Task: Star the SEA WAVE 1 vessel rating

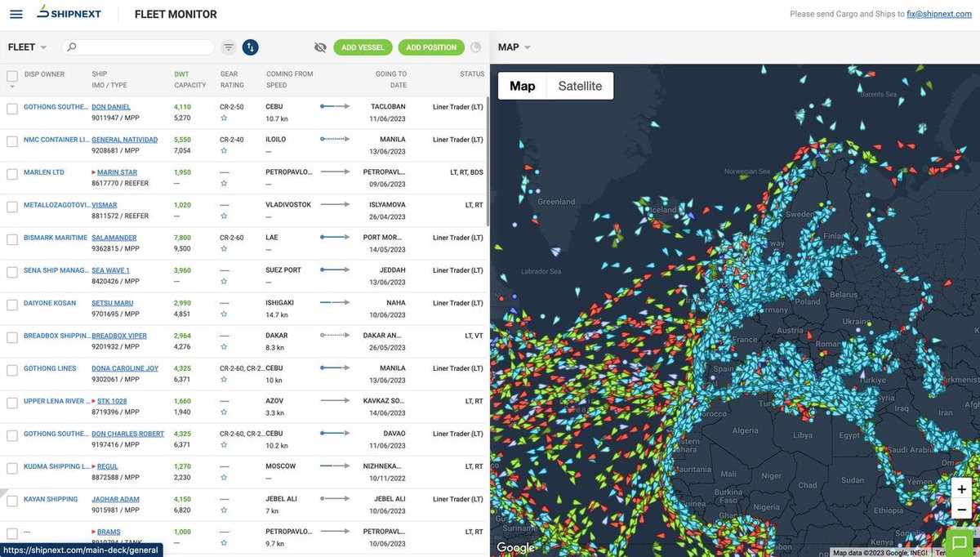Action: tap(224, 281)
